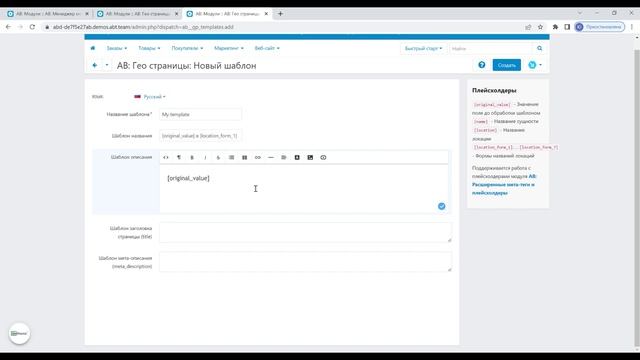640x360 pixels.
Task: Insert a table via editor toolbar
Action: (x=244, y=158)
